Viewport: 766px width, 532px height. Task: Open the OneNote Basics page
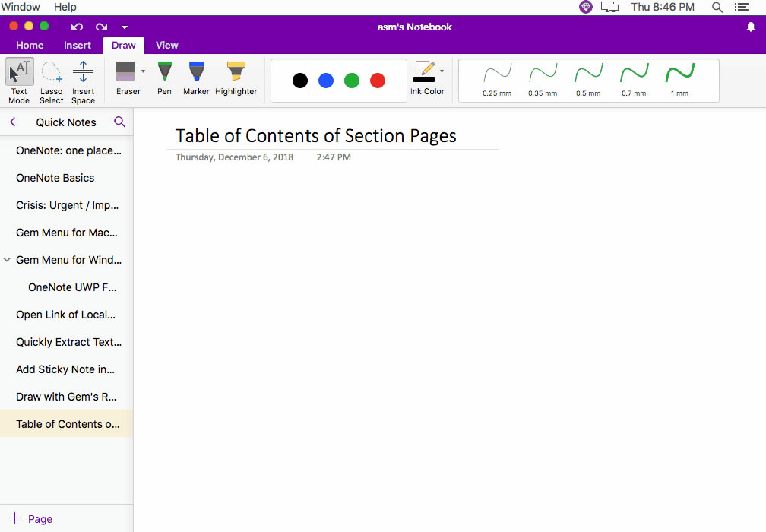55,178
